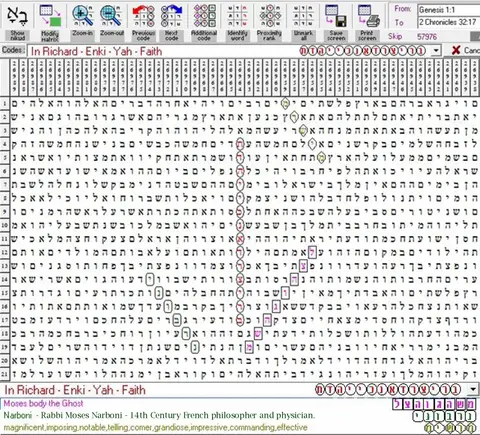Open the Modify matrix tool
The width and height of the screenshot is (480, 435).
pos(50,22)
